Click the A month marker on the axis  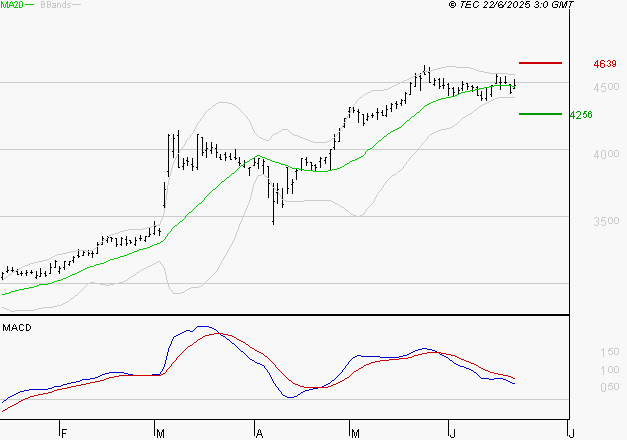click(x=260, y=433)
